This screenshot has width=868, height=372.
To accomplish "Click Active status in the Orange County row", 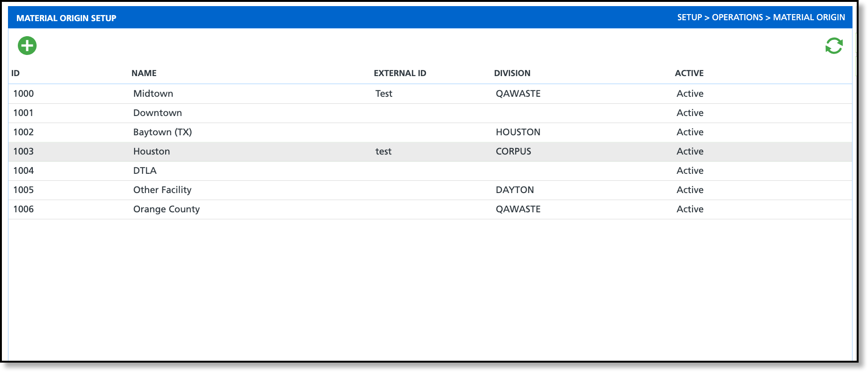I will click(690, 209).
